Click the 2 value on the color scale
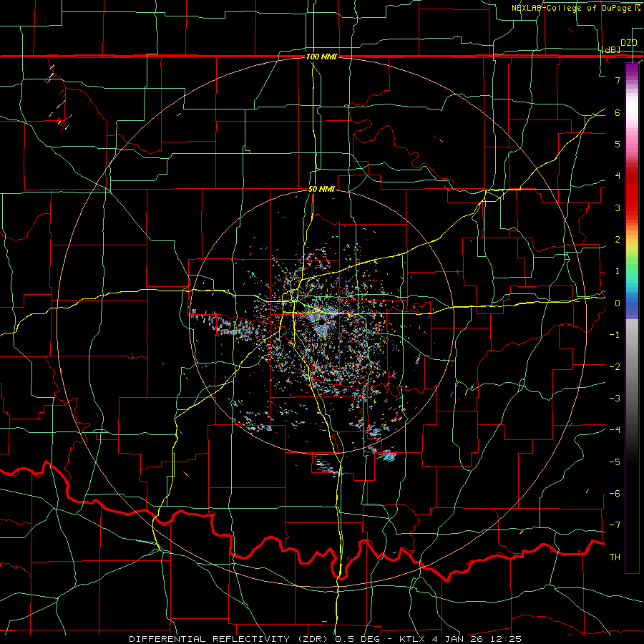The image size is (644, 644). [618, 240]
